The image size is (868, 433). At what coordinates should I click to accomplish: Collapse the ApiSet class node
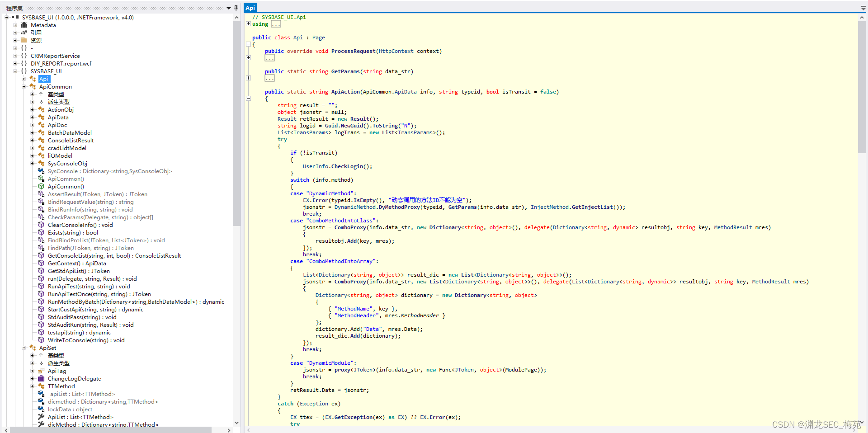point(24,348)
